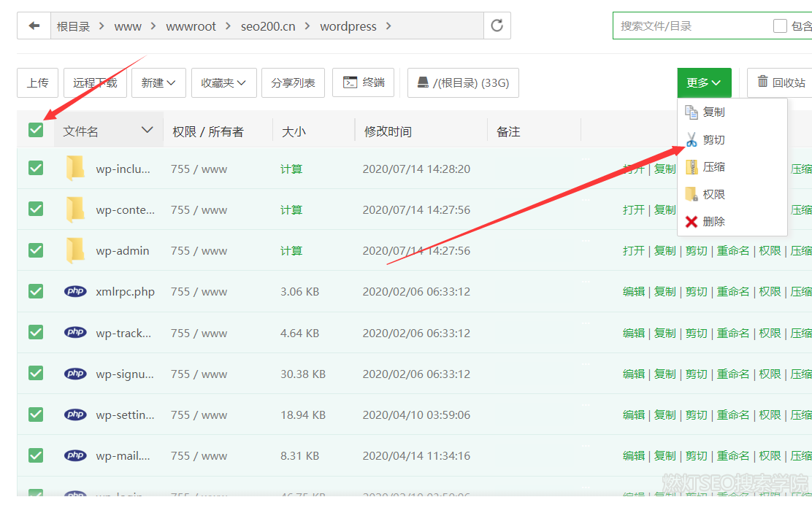
Task: Click php icon of wp-signu... file
Action: click(x=76, y=373)
